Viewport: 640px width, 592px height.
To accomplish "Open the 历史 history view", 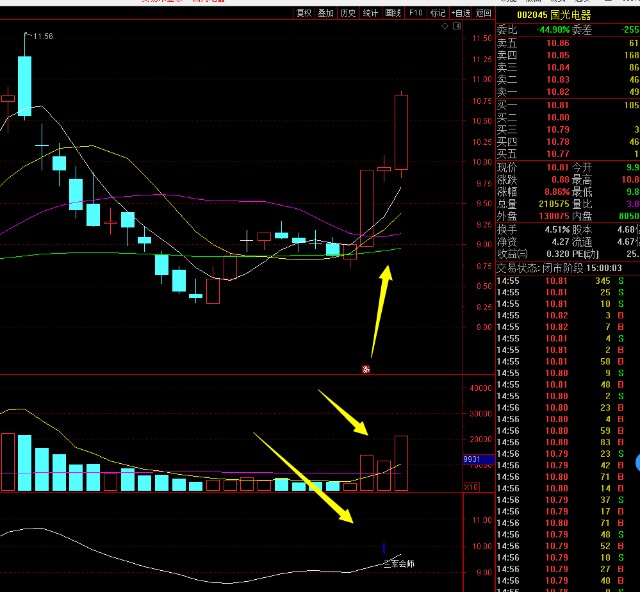I will coord(348,13).
